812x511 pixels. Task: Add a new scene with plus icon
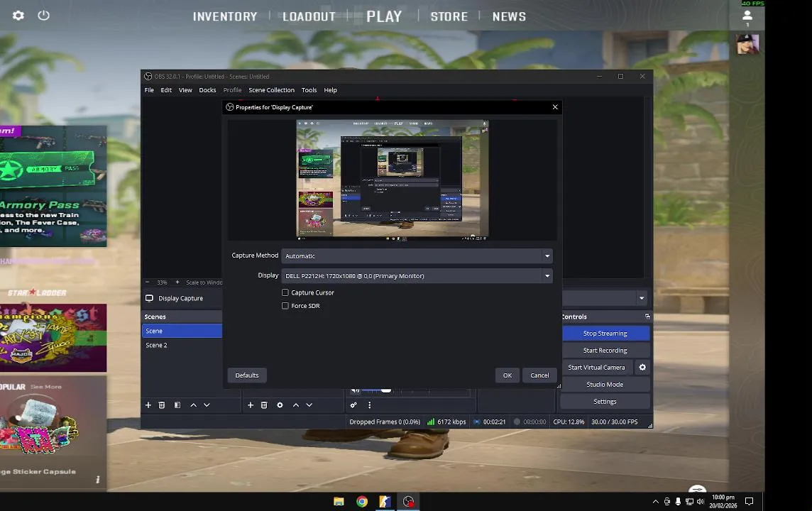coord(148,405)
